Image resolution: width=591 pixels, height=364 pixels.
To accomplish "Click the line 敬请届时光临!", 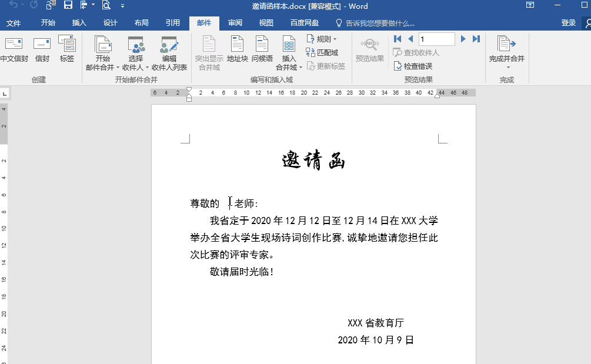I will [242, 272].
